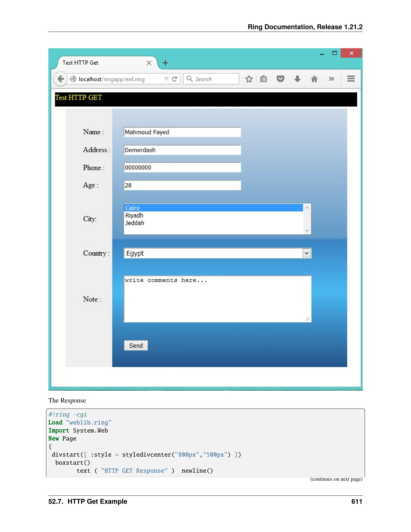411x532 pixels.
Task: Open the hamburger menu icon
Action: (x=351, y=79)
